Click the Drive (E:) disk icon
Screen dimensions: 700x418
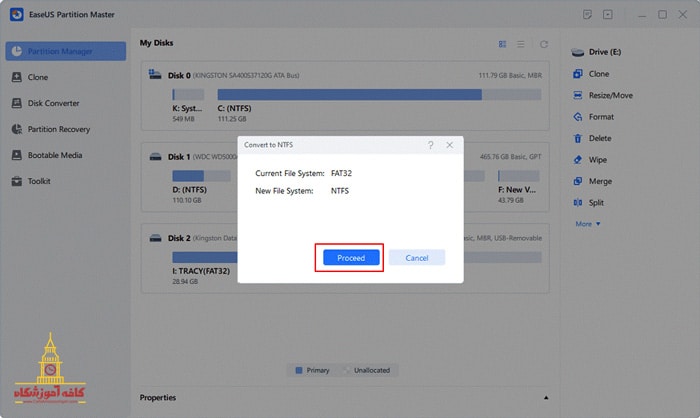tap(578, 52)
